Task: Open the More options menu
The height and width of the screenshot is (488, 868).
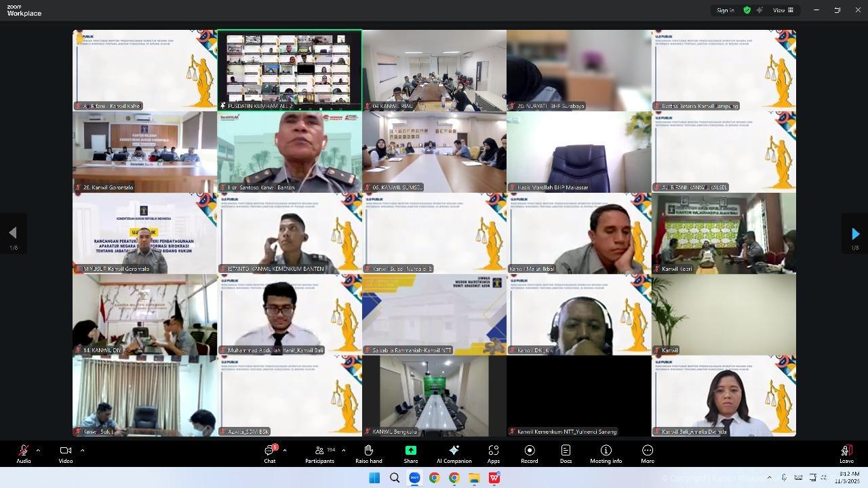Action: pos(647,453)
